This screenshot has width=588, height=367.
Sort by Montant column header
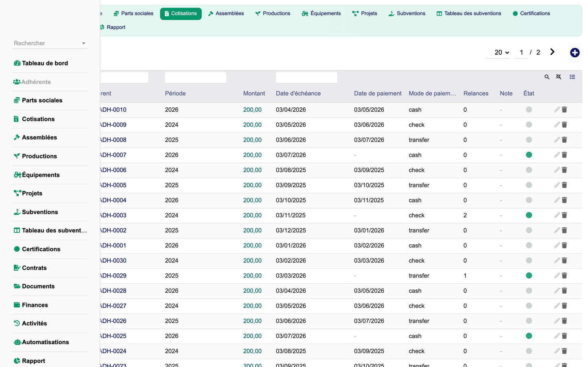(x=254, y=93)
